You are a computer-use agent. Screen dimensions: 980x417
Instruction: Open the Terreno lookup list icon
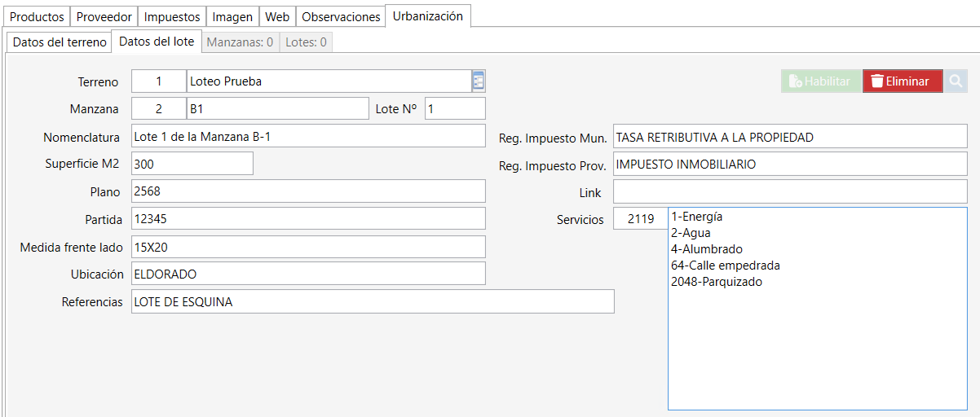[479, 81]
